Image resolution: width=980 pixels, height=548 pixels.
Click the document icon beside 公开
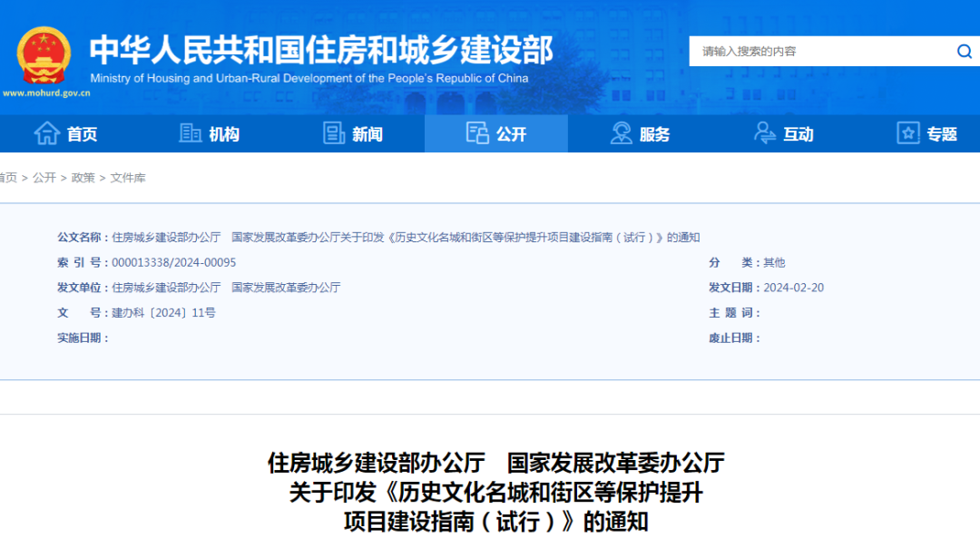(x=477, y=133)
